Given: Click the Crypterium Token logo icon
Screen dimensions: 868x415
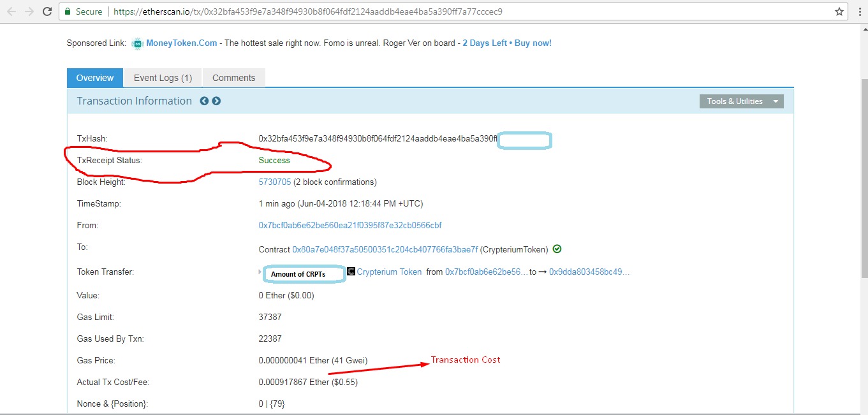Looking at the screenshot, I should tap(351, 272).
